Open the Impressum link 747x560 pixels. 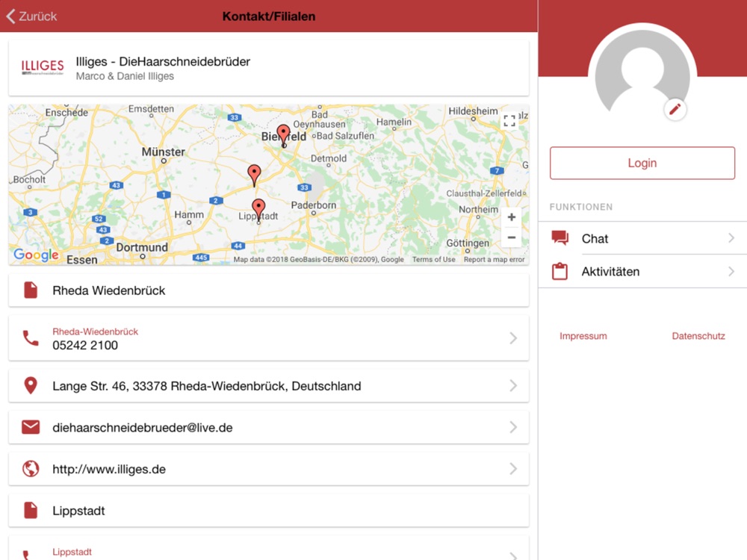[583, 336]
